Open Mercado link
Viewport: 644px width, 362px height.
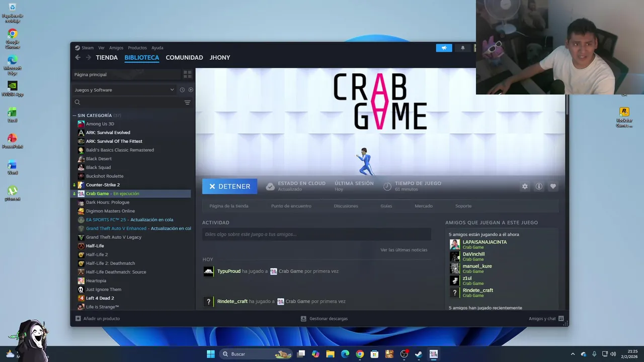click(424, 206)
